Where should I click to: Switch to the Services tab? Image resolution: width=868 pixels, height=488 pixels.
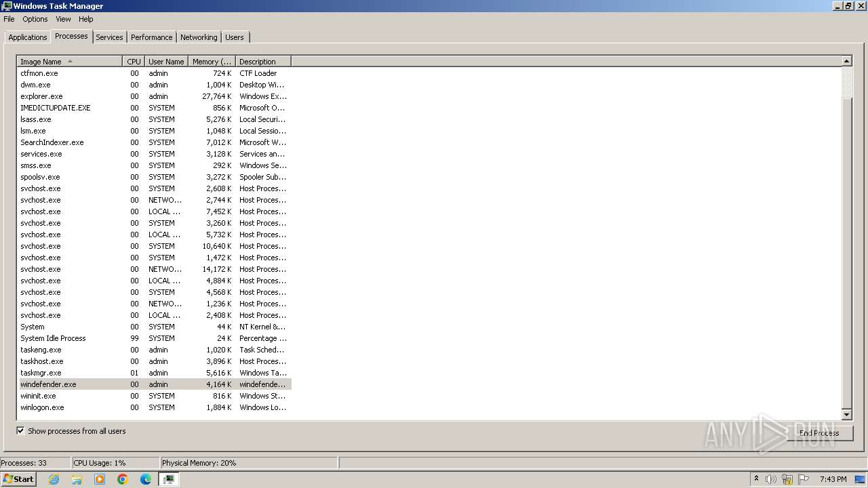coord(109,37)
